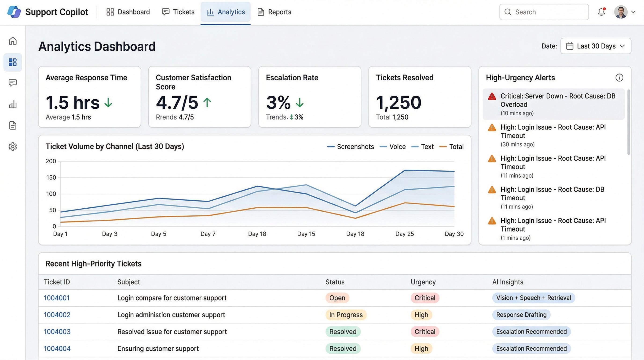
Task: Open ticket 1004001 link
Action: 56,298
